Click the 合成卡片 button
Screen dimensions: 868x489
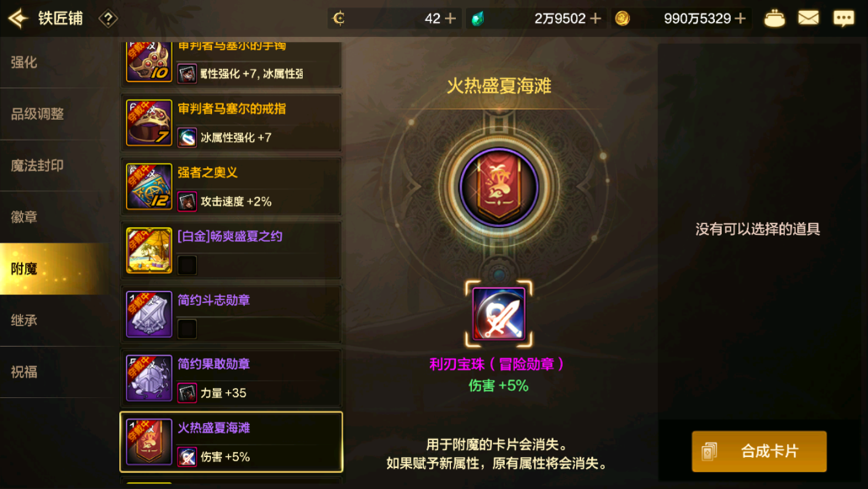point(759,451)
